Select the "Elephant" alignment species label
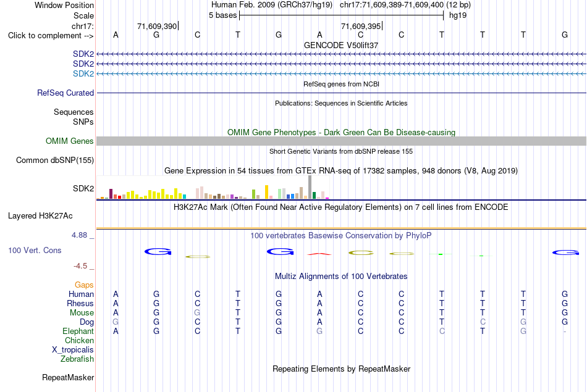The image size is (587, 392). tap(78, 332)
